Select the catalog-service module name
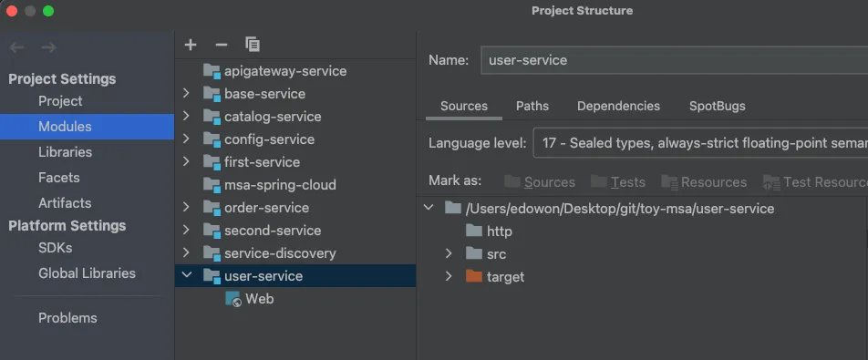 point(273,116)
